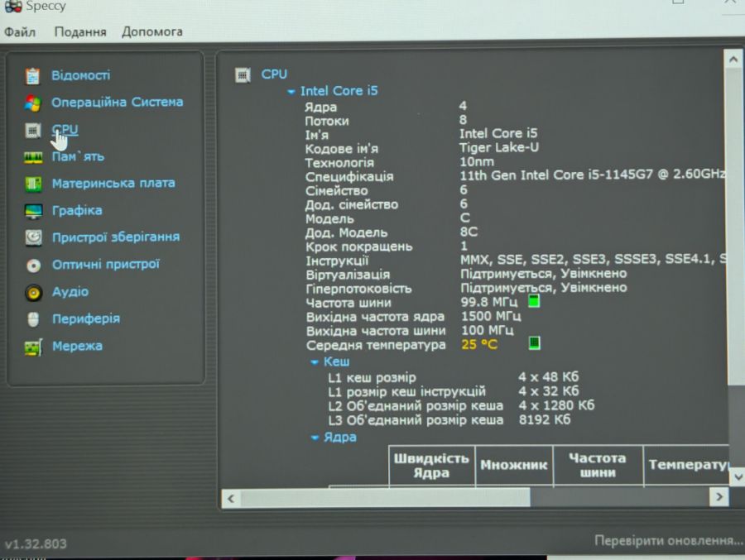Open Оптичні пристрої section
This screenshot has height=560, width=745.
[106, 264]
